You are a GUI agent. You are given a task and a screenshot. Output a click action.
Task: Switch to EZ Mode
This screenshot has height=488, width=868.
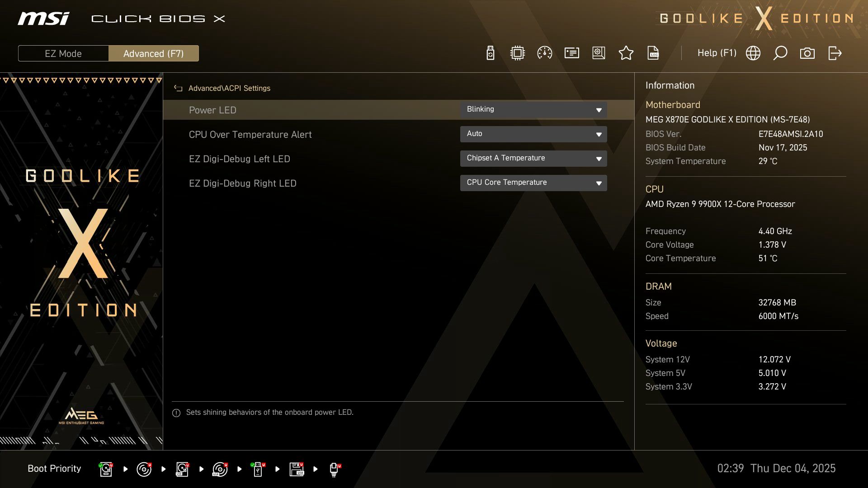(x=63, y=53)
